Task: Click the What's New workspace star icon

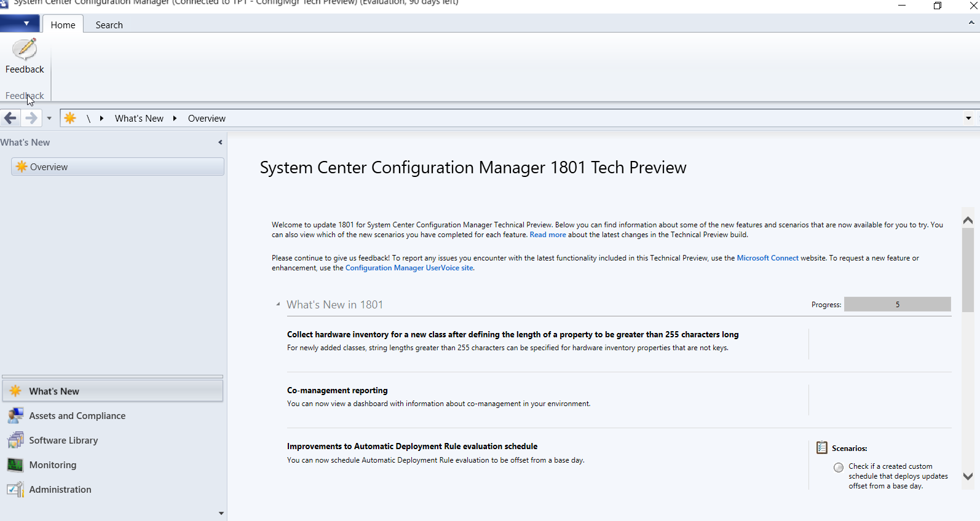Action: click(15, 391)
